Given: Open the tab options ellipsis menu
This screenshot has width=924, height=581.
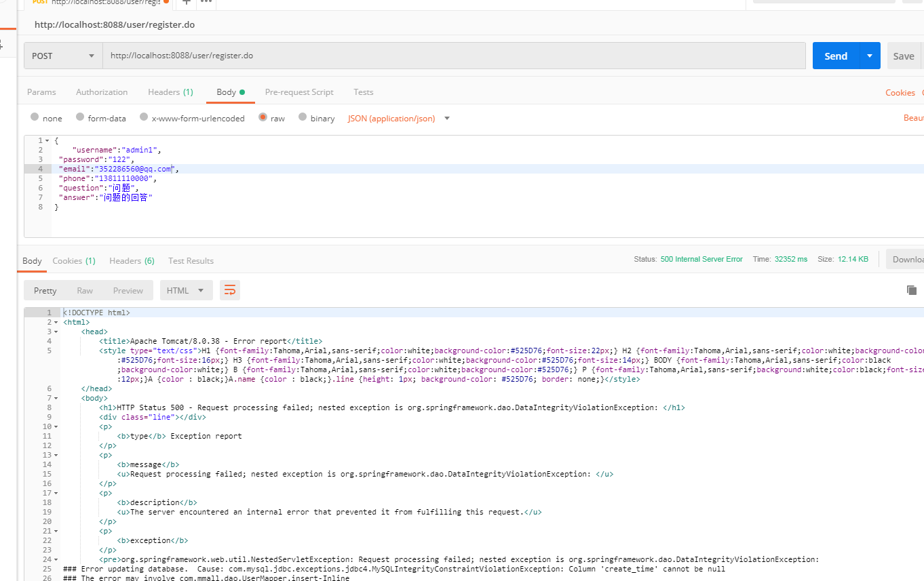Looking at the screenshot, I should (206, 2).
